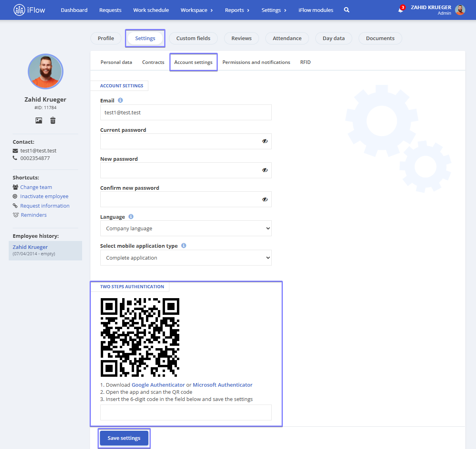The width and height of the screenshot is (476, 449).
Task: Open the Contracts subtab
Action: pos(153,62)
